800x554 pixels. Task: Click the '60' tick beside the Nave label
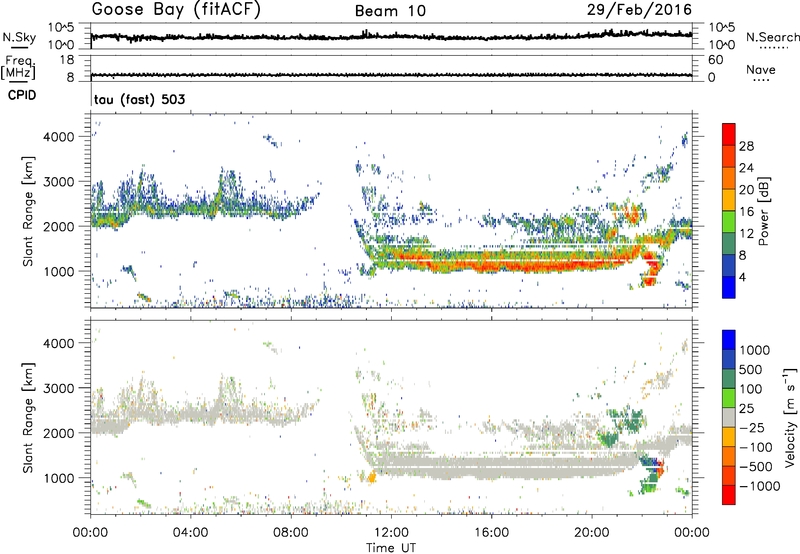pyautogui.click(x=715, y=60)
